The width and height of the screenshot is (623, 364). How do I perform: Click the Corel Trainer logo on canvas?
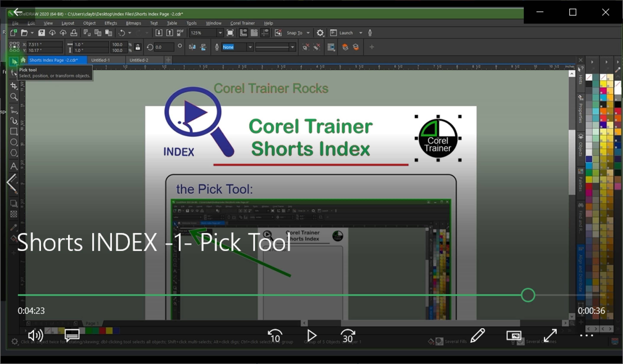point(438,138)
